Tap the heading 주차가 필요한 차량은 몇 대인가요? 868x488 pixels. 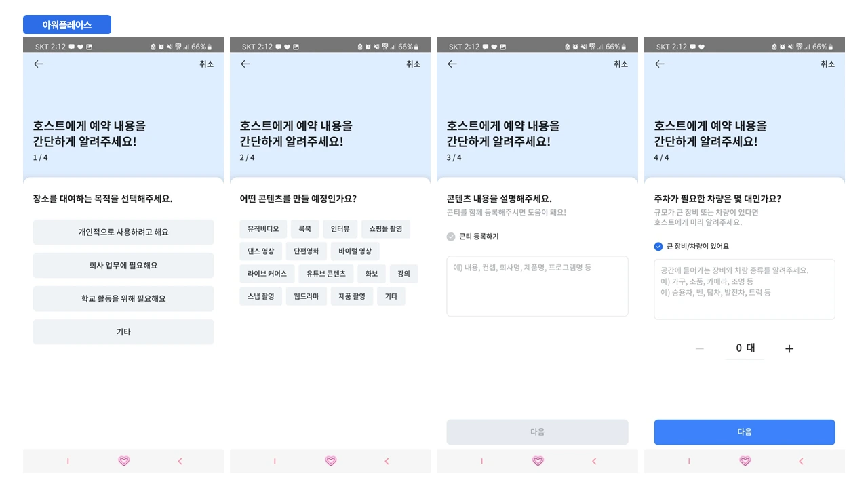pyautogui.click(x=717, y=199)
